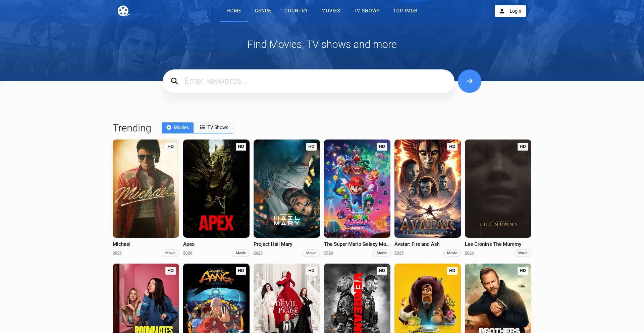This screenshot has width=644, height=333.
Task: Click the HD badge on Devil Wears Prada poster
Action: (x=311, y=271)
